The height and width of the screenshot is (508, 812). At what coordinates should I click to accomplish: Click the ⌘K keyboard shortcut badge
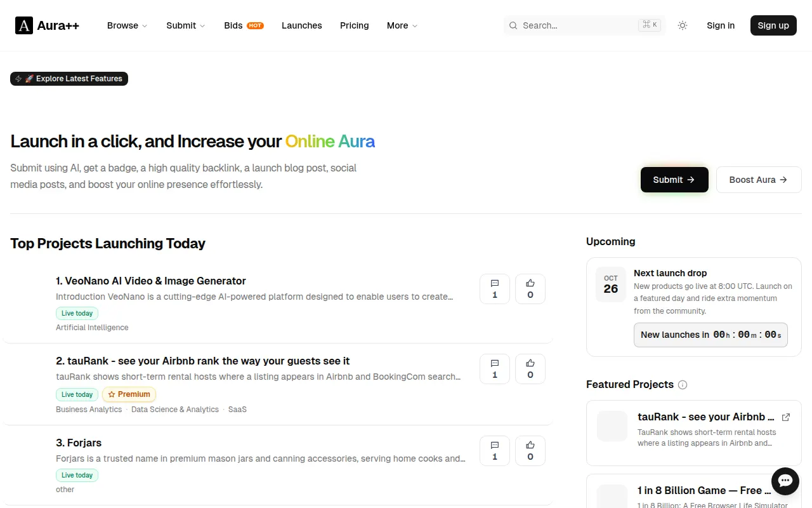[x=650, y=25]
